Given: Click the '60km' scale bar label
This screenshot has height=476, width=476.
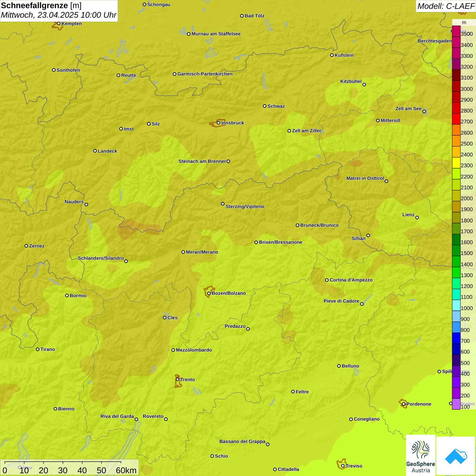Looking at the screenshot, I should (126, 470).
